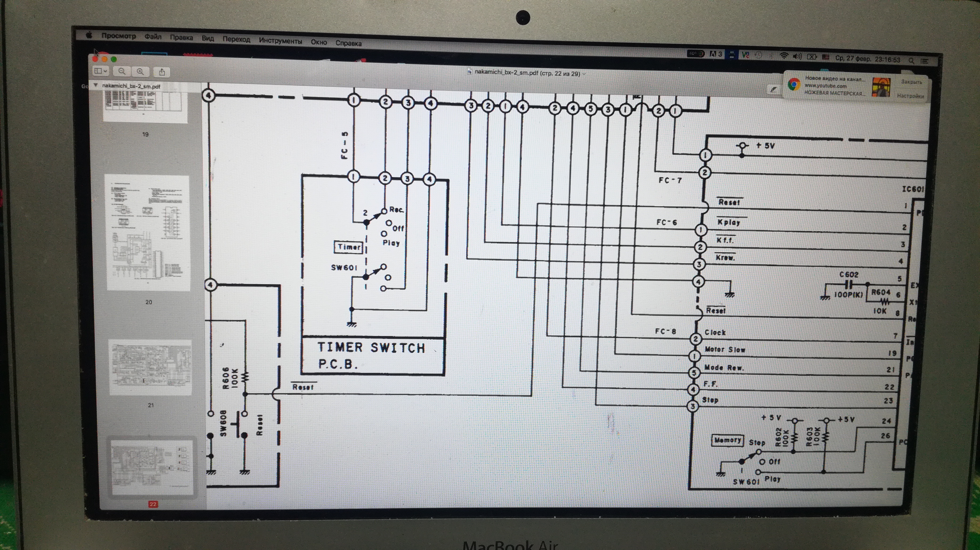Open the sidebar view mode dropdown
This screenshot has height=550, width=980.
(100, 71)
